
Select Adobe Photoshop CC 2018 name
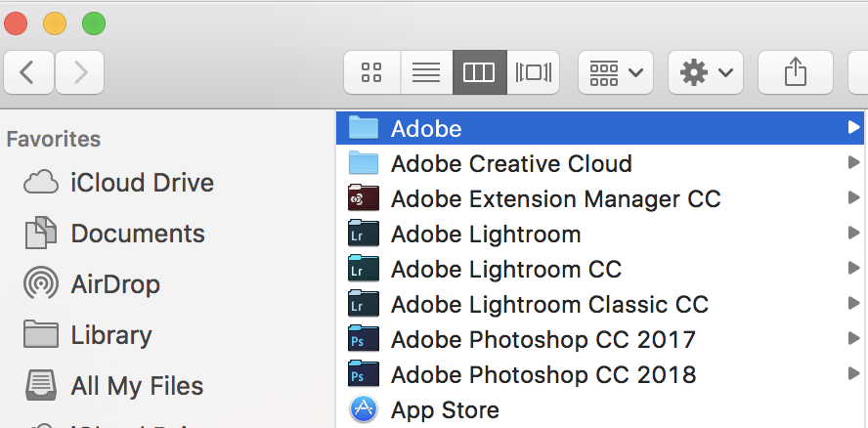(543, 375)
